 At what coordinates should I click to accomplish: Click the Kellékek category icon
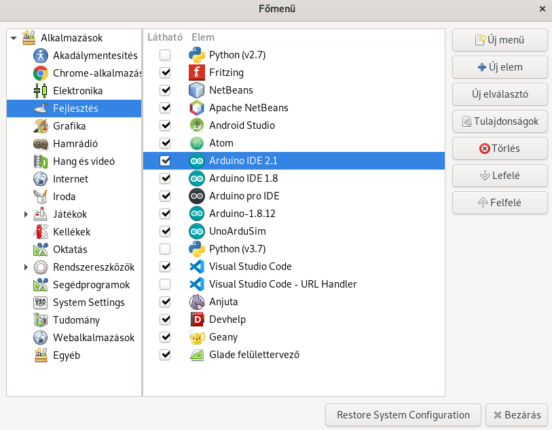click(x=40, y=232)
